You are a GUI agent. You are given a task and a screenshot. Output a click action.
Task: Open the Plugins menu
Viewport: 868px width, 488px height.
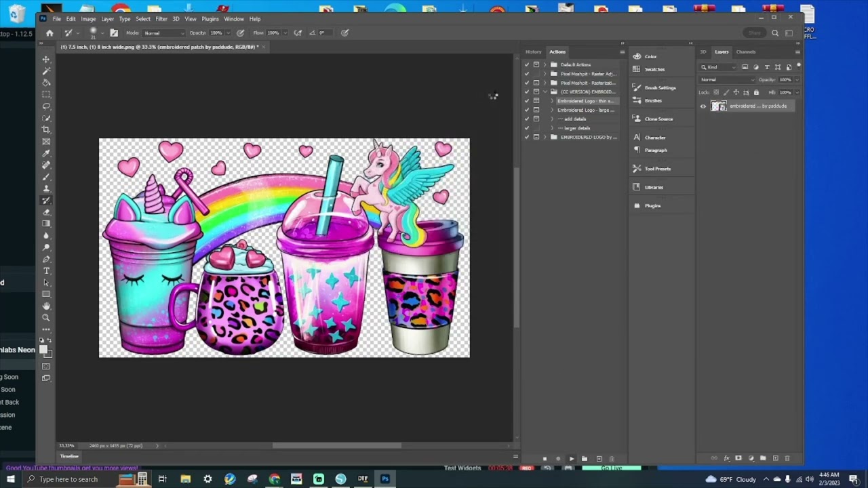click(x=210, y=19)
